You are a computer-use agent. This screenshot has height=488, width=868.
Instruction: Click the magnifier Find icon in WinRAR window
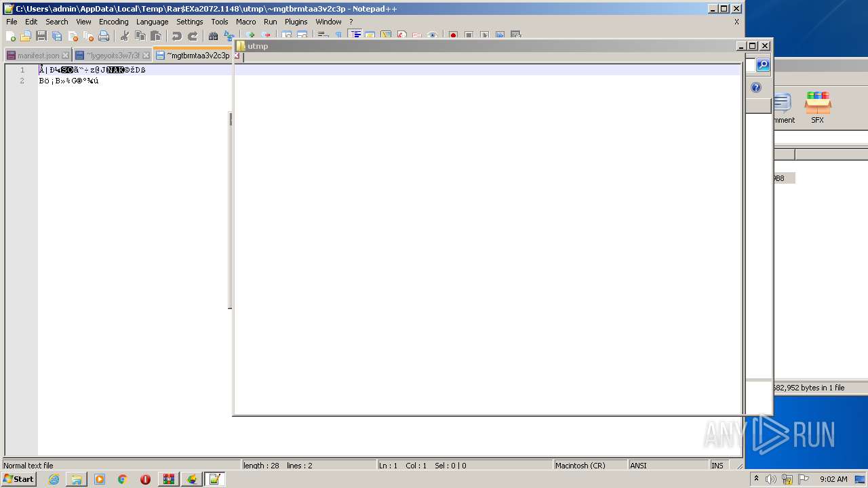tap(763, 65)
